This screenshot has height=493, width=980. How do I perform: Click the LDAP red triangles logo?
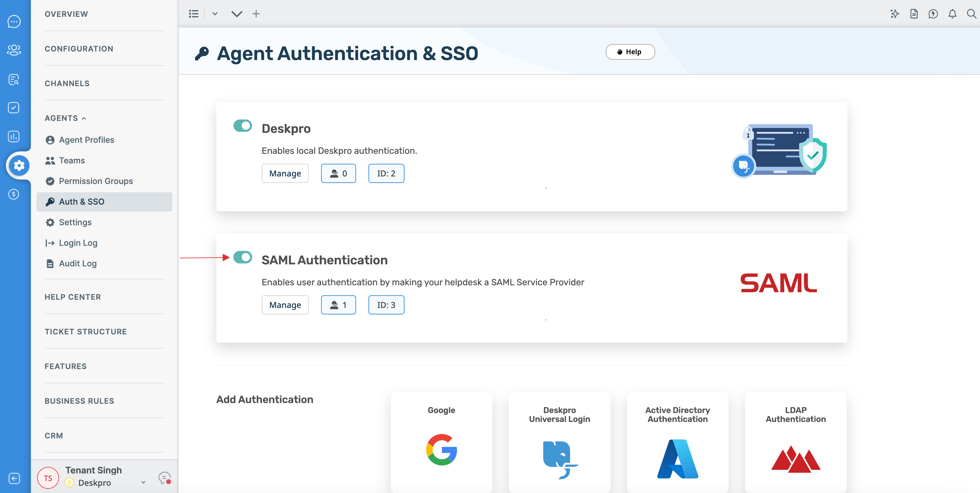[x=796, y=459]
